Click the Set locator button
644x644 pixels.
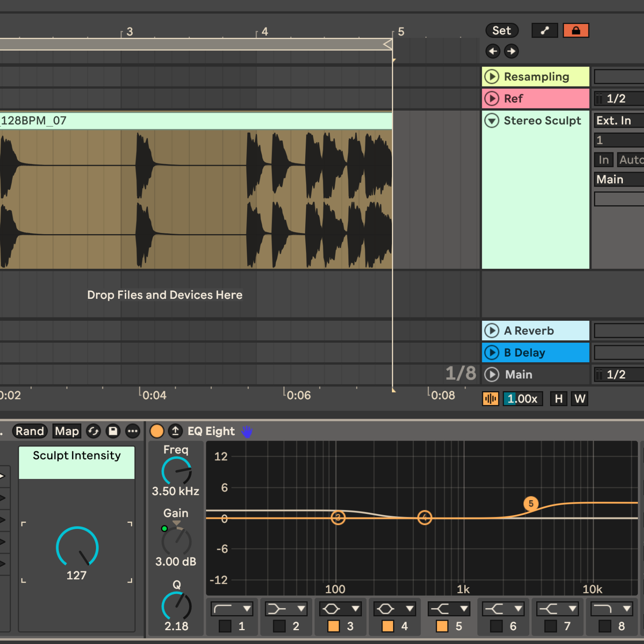[502, 30]
